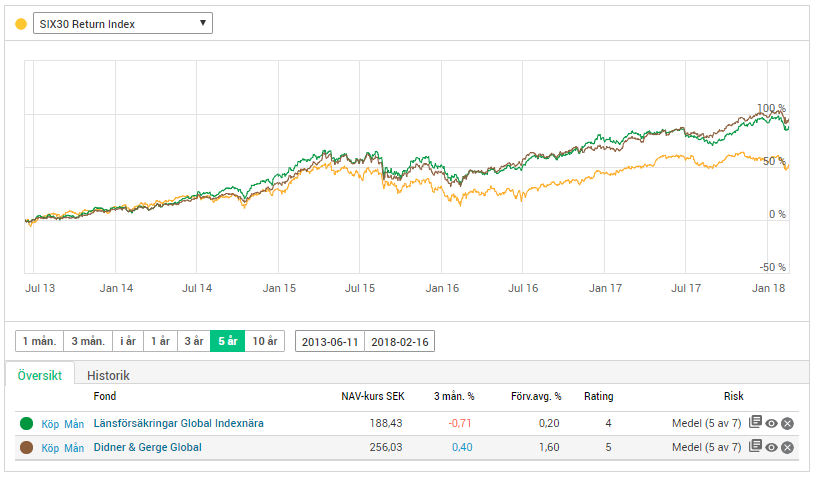Remove Länsförsäkringar Global Indexnära from comparison
Screen dimensions: 816x478
coord(788,423)
